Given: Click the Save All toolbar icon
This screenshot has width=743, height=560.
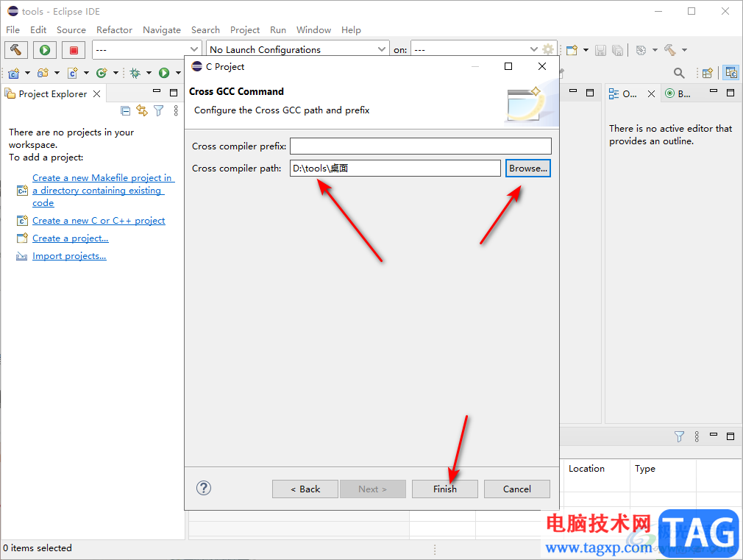Looking at the screenshot, I should [x=617, y=50].
